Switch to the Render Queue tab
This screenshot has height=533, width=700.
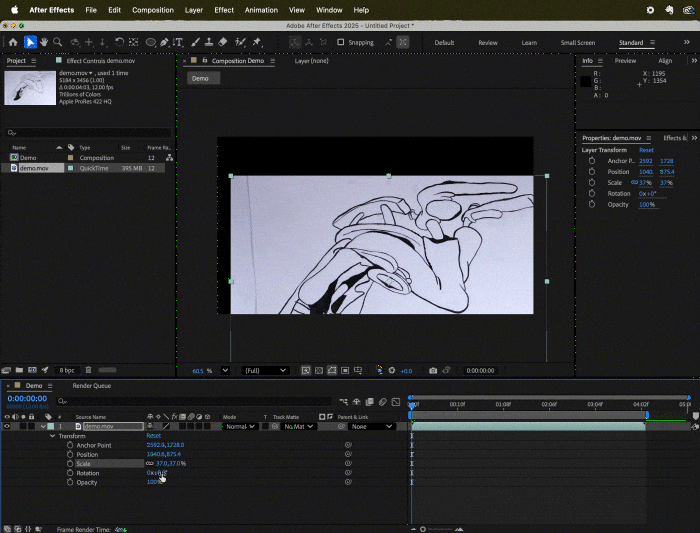[92, 386]
